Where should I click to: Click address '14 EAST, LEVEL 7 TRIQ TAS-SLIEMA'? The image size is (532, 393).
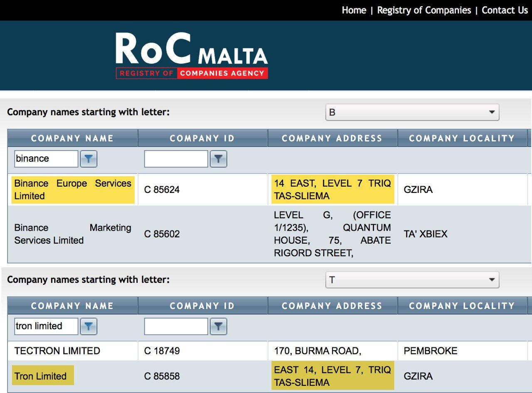332,190
